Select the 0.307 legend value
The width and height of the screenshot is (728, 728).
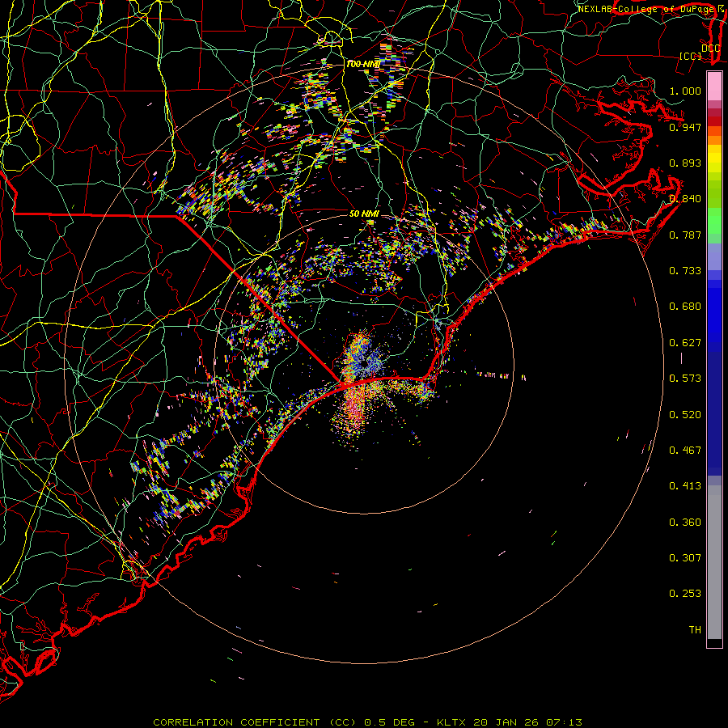pos(685,558)
